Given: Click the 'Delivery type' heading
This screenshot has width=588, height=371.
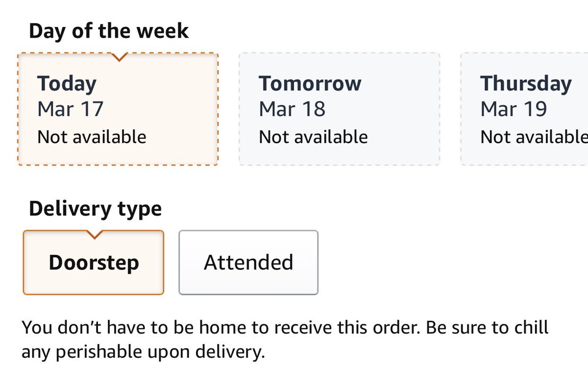Looking at the screenshot, I should (95, 209).
